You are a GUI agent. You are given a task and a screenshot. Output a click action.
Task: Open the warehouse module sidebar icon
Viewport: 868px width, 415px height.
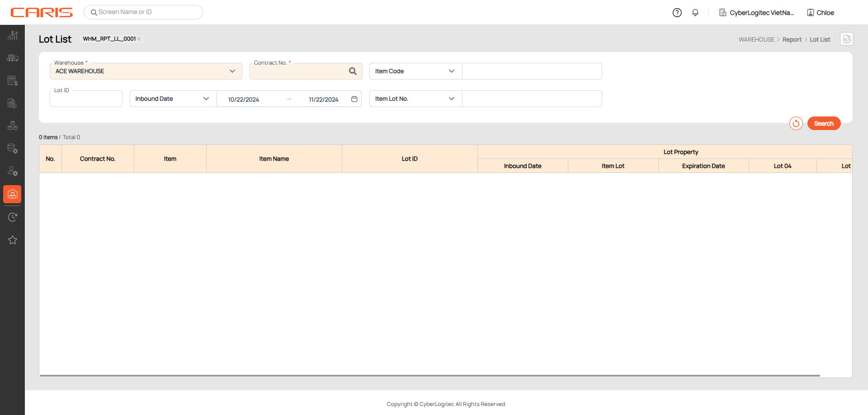(x=12, y=194)
